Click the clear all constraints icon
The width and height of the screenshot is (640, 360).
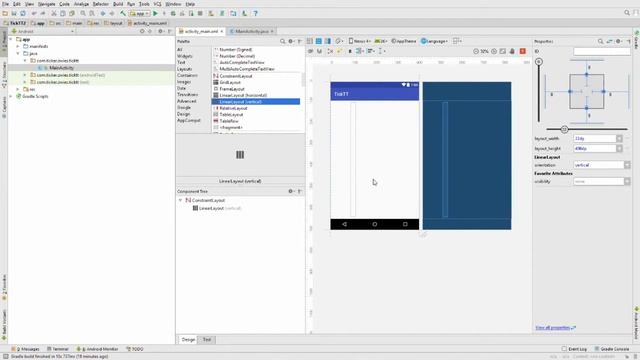click(x=330, y=51)
